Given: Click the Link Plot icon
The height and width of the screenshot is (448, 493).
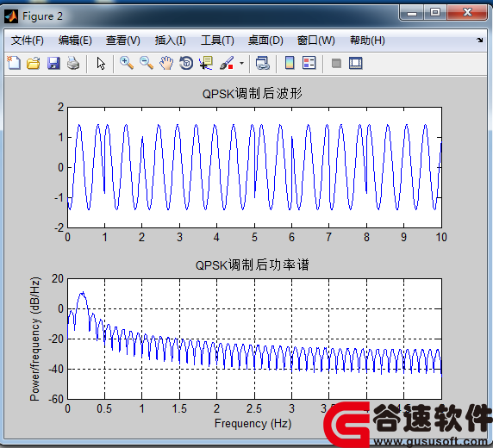Looking at the screenshot, I should [263, 63].
